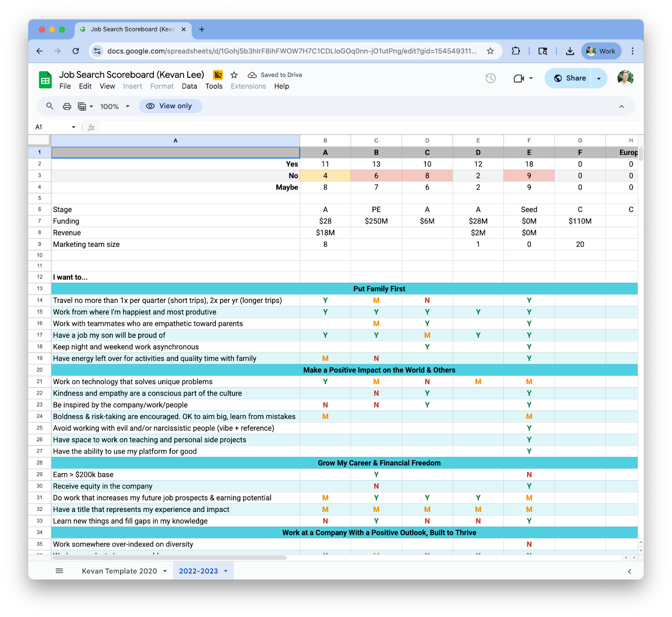Open 2022-2023 sheet tab menu arrow
Screen dimensions: 672x617
(x=226, y=571)
